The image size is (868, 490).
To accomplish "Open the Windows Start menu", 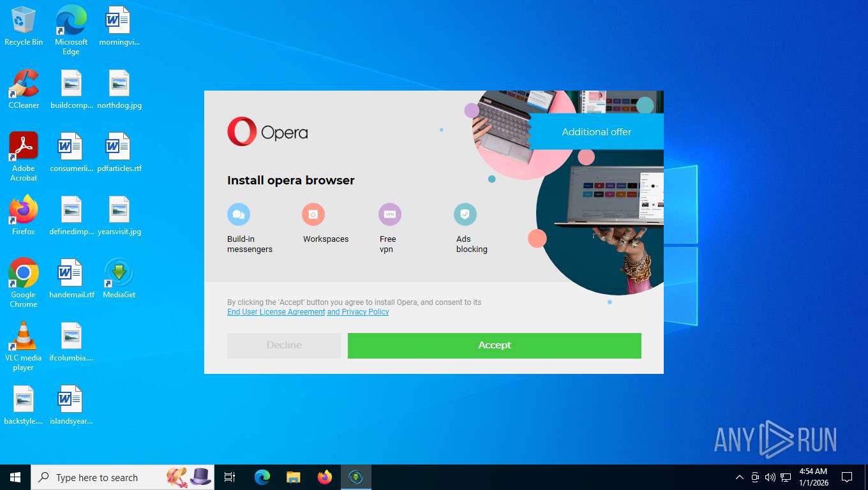I will [x=15, y=477].
